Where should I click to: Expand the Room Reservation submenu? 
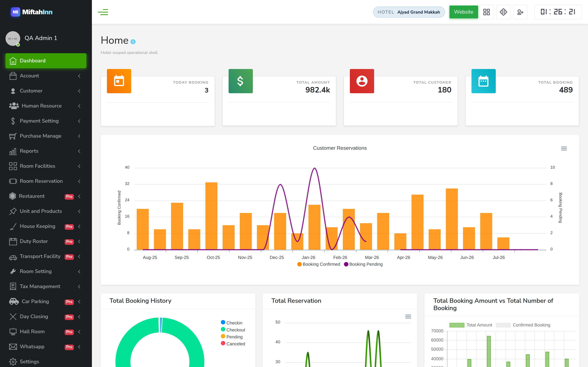click(x=46, y=181)
